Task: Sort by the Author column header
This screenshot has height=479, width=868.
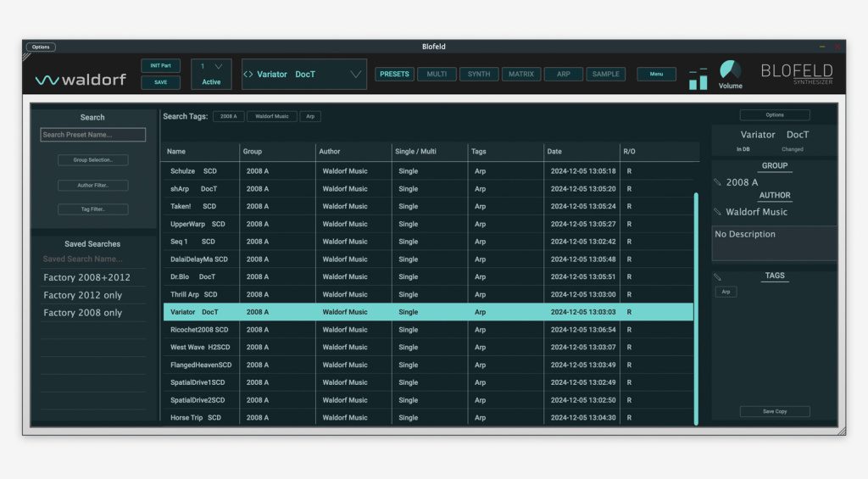Action: (353, 151)
